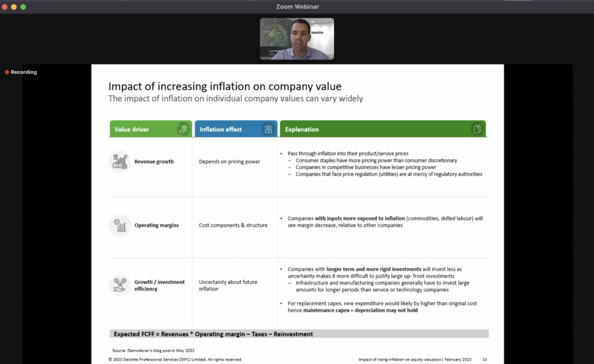Click the green fullscreen window button

(23, 7)
